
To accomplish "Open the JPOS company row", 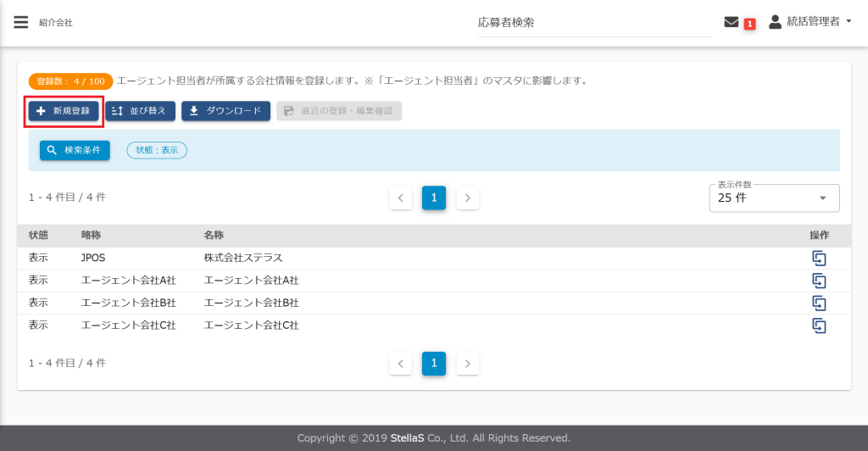I will [x=93, y=258].
